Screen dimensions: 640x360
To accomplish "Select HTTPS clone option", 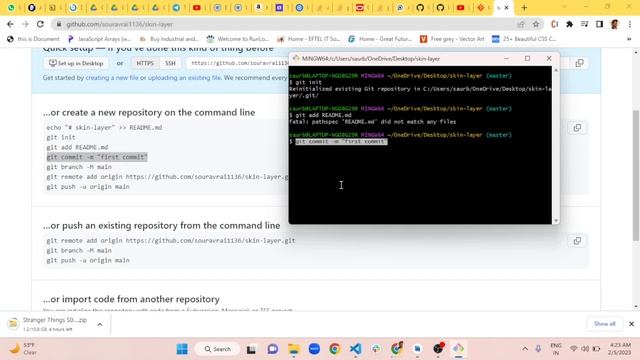I will pos(145,63).
